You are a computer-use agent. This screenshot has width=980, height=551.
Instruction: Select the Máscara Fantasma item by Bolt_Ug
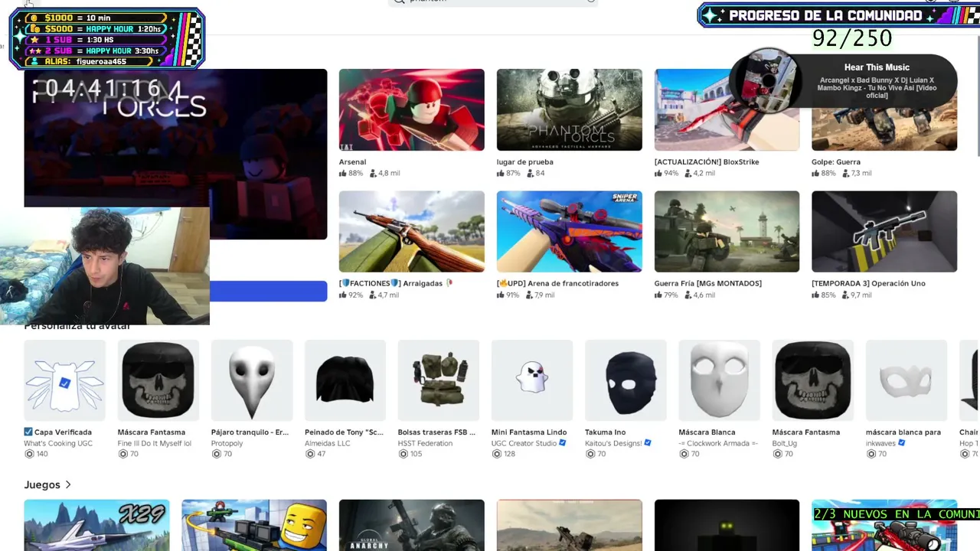coord(812,380)
